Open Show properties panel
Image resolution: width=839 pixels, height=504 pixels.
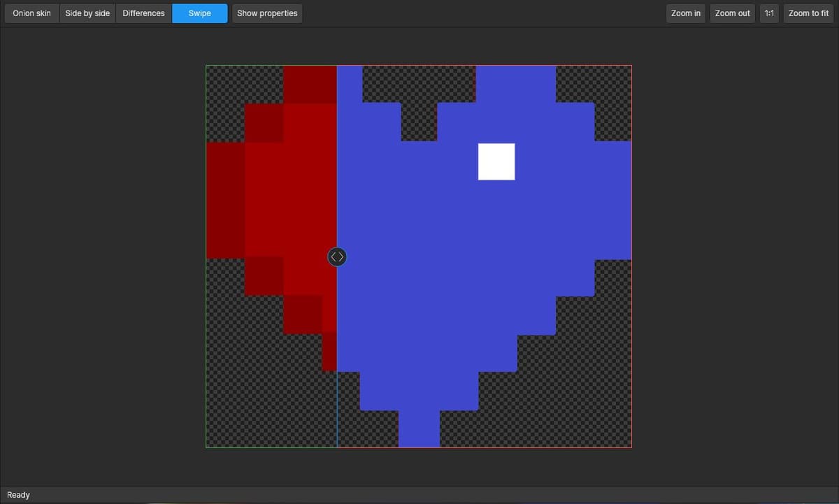pos(266,13)
